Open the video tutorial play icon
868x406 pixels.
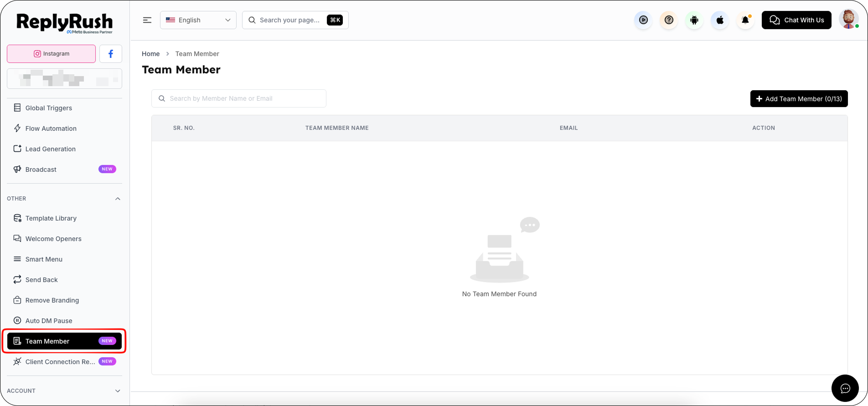643,20
